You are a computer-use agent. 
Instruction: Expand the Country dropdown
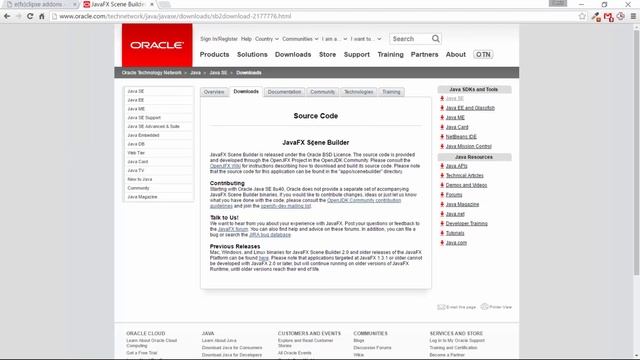267,39
